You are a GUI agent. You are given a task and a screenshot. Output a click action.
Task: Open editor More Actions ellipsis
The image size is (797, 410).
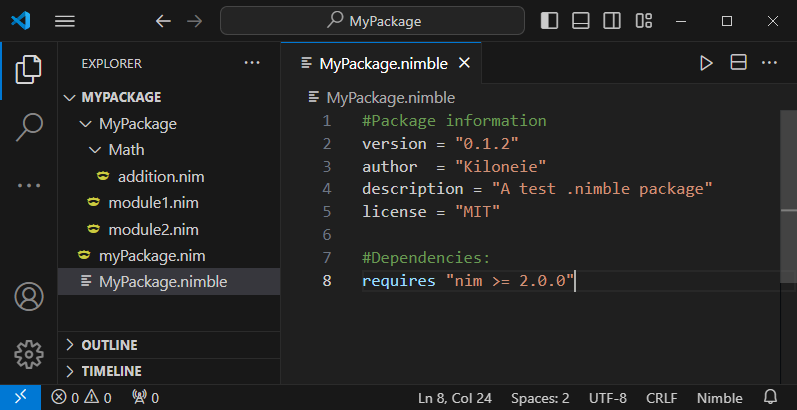770,63
